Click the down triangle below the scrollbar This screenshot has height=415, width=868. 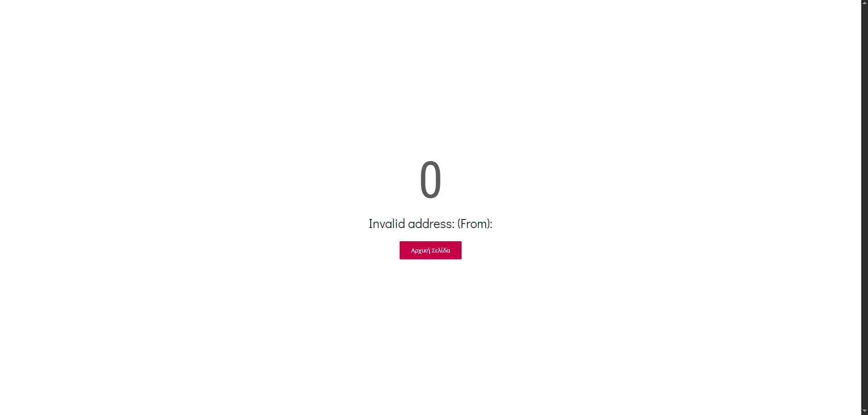pyautogui.click(x=864, y=411)
